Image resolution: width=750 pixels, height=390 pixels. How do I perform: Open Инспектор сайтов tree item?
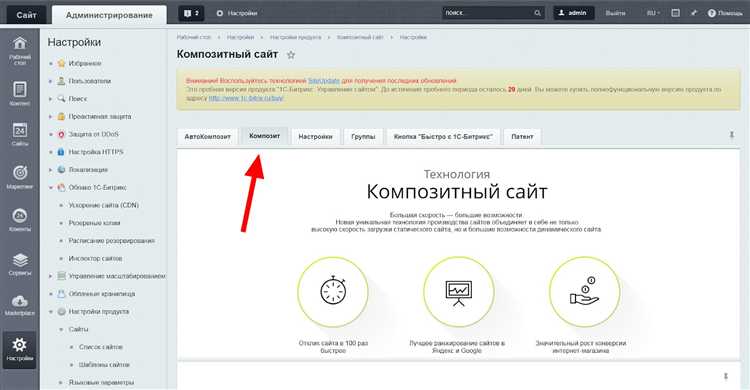click(95, 258)
